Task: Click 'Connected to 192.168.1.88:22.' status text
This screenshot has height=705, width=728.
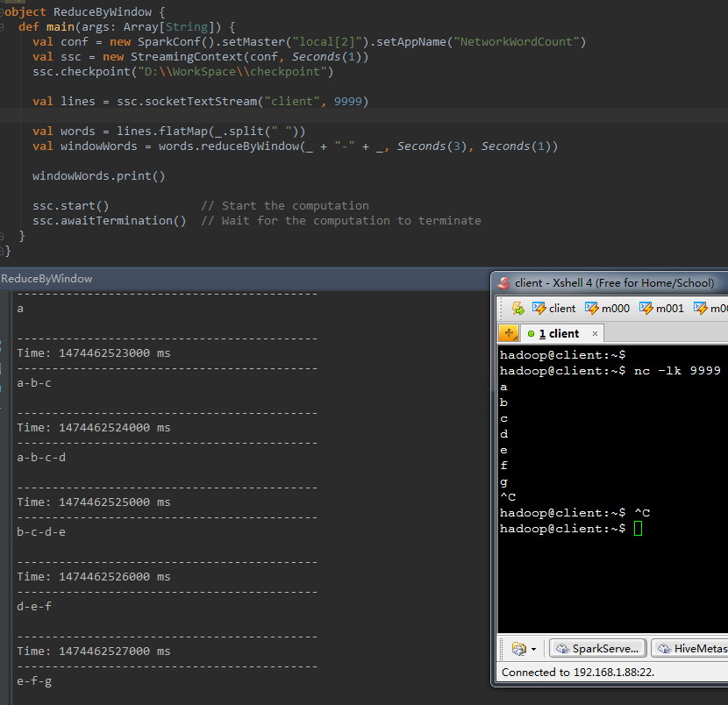Action: pos(578,672)
